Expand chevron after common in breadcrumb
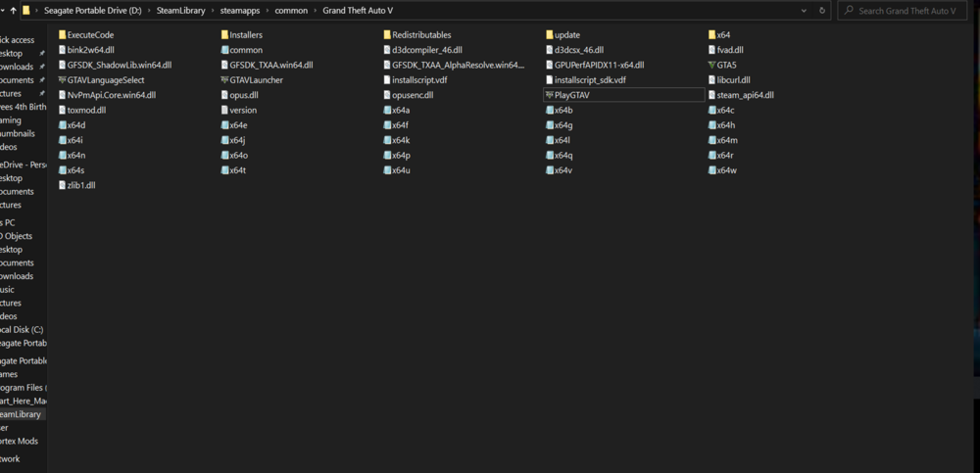The height and width of the screenshot is (473, 980). 315,11
